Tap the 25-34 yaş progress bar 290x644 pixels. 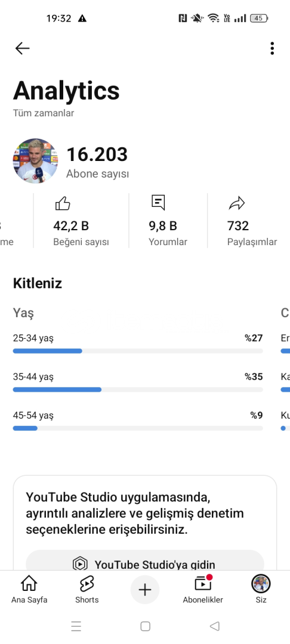(138, 351)
